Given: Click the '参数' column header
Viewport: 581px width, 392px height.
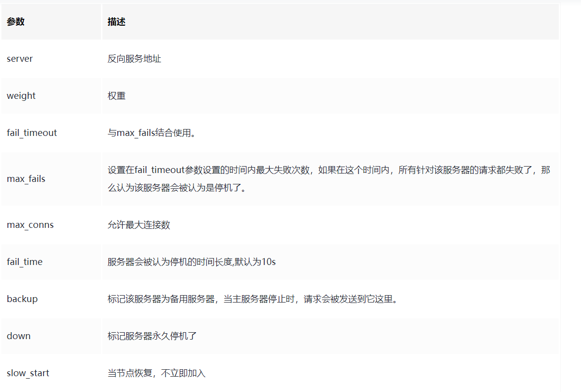Looking at the screenshot, I should [x=51, y=21].
